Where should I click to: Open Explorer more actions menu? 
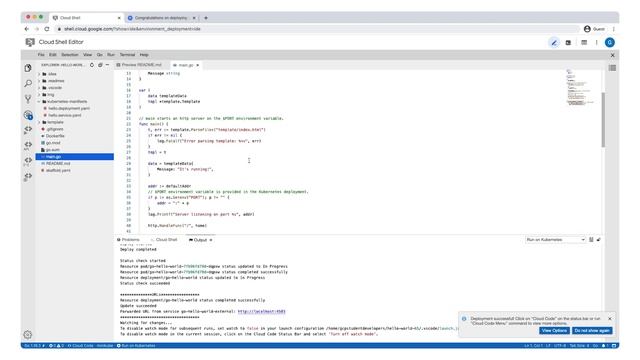coord(107,65)
